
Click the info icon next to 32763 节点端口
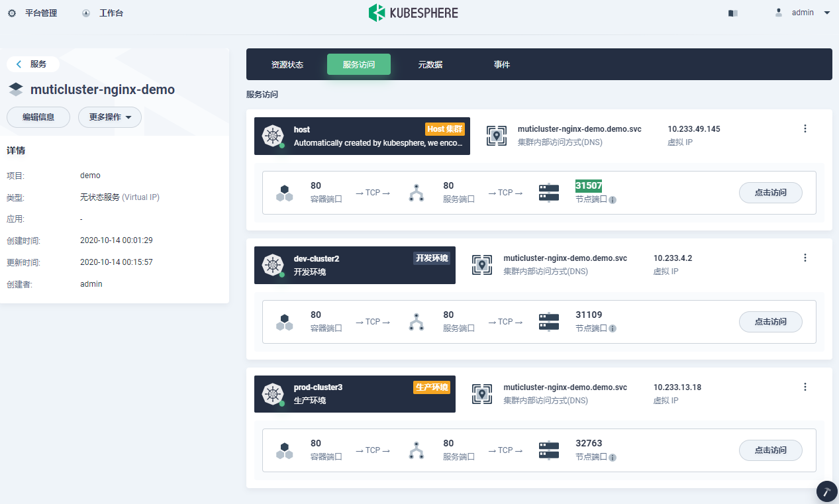(613, 457)
